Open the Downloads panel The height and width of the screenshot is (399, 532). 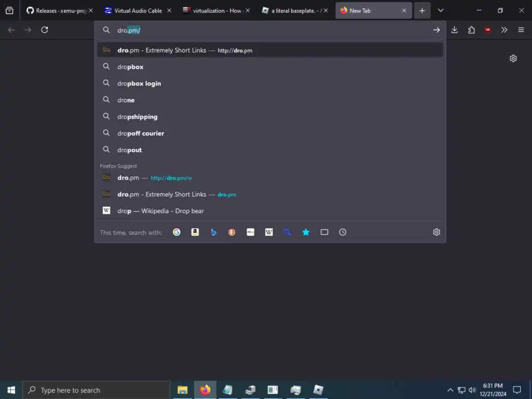[x=454, y=30]
